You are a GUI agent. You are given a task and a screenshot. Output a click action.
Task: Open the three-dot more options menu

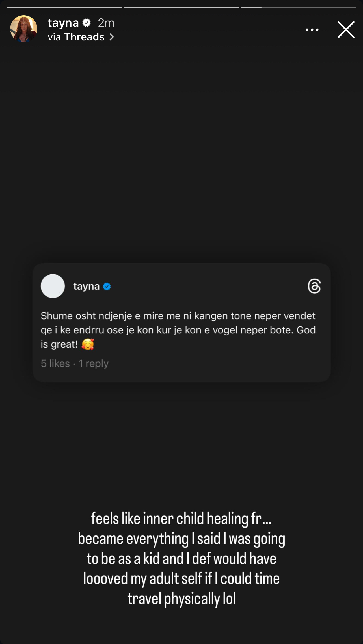coord(312,29)
